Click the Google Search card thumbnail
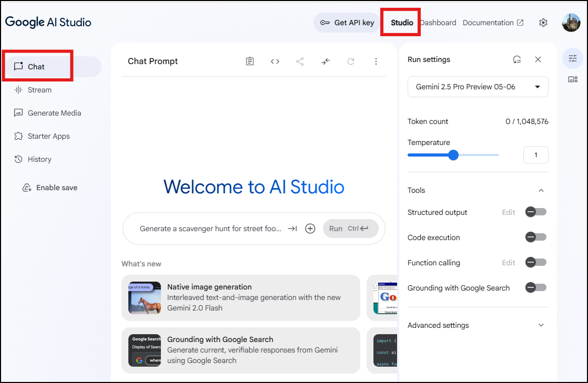 145,350
